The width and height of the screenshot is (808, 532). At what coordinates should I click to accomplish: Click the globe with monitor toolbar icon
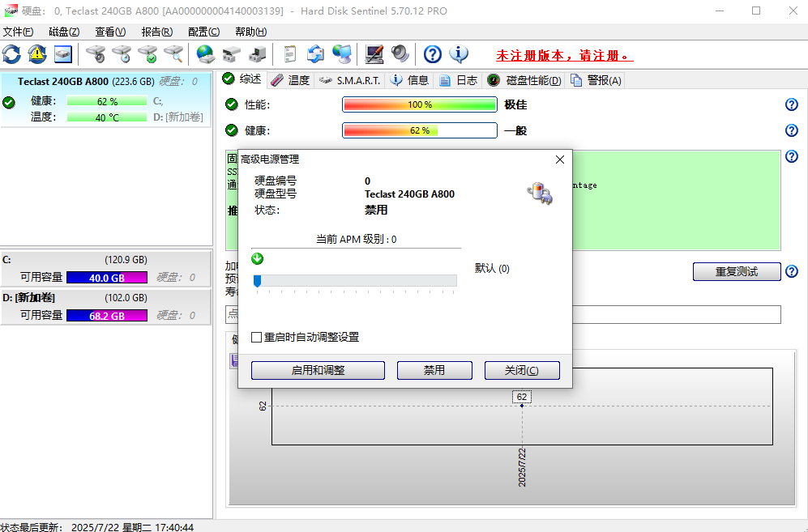pyautogui.click(x=341, y=54)
